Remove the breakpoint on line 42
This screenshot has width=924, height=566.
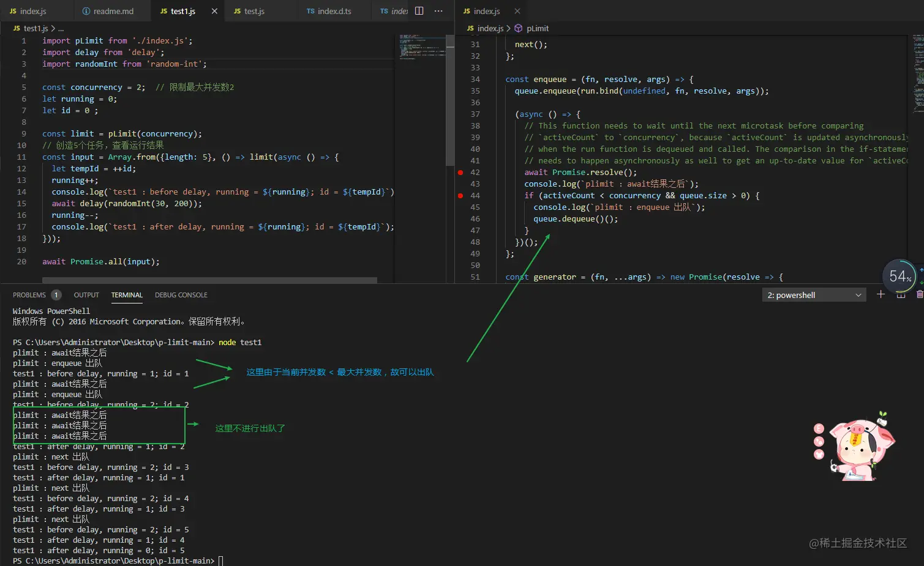[460, 173]
